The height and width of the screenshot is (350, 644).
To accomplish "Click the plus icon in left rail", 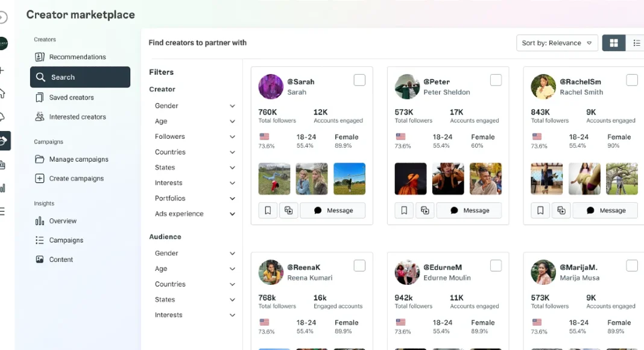I will pos(2,70).
